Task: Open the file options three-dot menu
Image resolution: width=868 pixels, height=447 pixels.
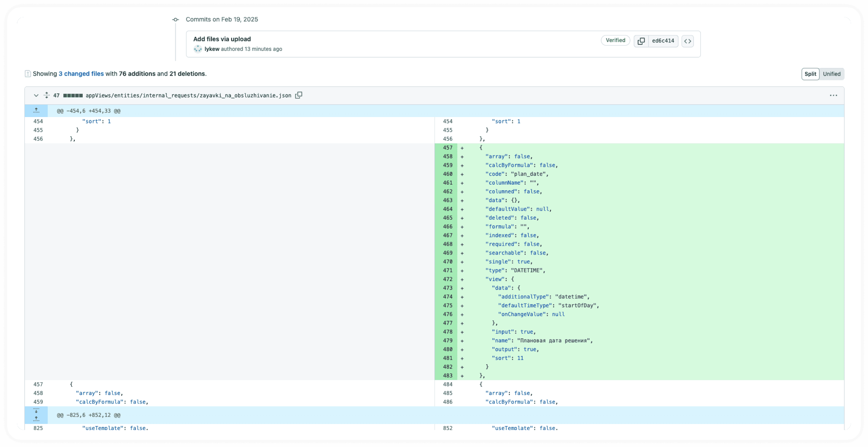Action: [x=833, y=95]
